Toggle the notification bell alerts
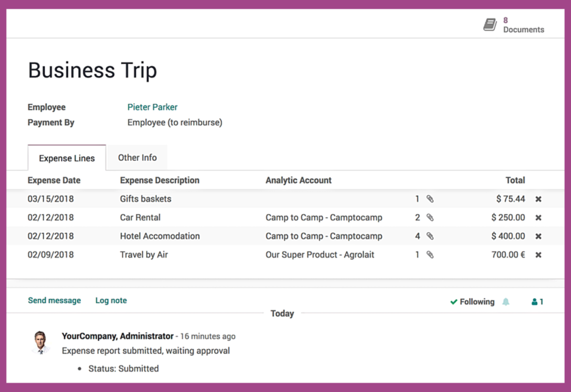This screenshot has height=392, width=571. pyautogui.click(x=506, y=301)
